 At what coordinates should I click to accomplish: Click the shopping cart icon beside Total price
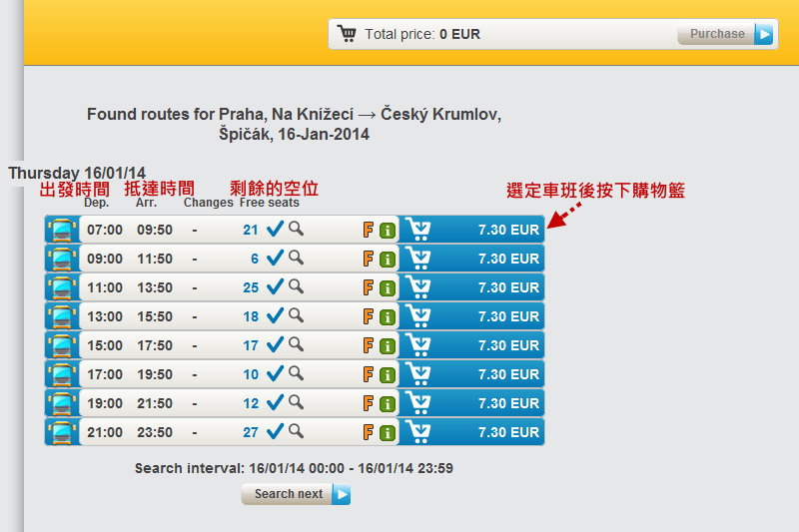click(x=347, y=34)
